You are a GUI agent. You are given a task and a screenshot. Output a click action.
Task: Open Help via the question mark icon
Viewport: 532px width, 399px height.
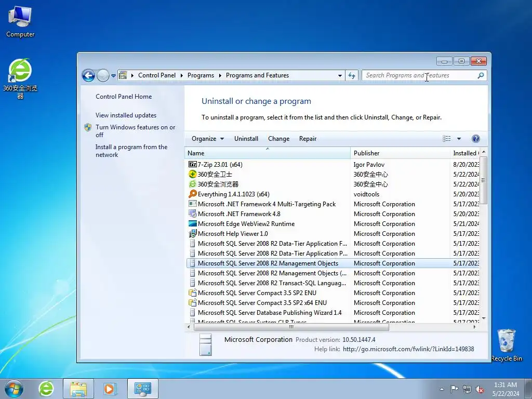(x=476, y=138)
